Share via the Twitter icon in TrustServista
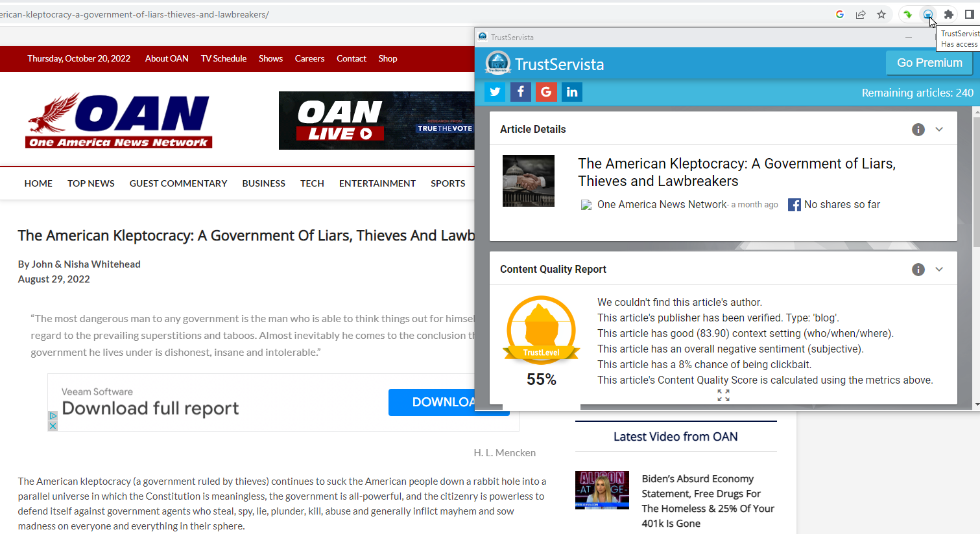This screenshot has width=980, height=534. (x=495, y=92)
